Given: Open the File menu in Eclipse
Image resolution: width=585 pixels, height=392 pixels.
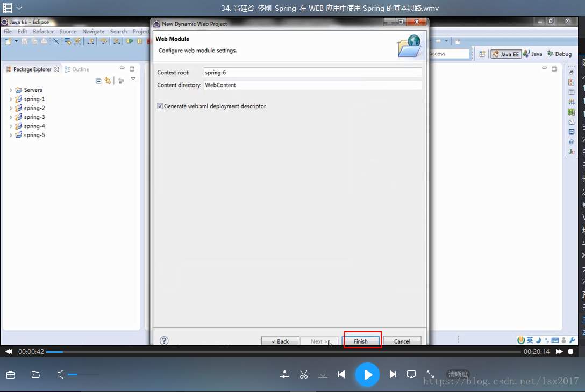Looking at the screenshot, I should pos(8,31).
